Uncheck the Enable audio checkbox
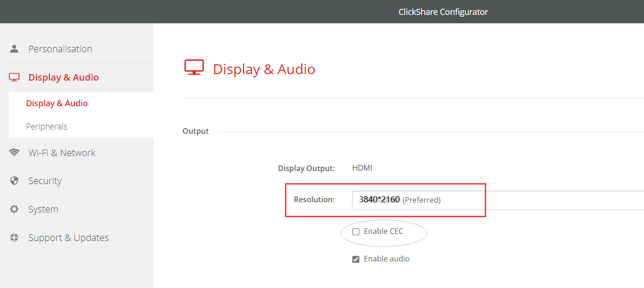Viewport: 644px width, 288px height. [356, 259]
